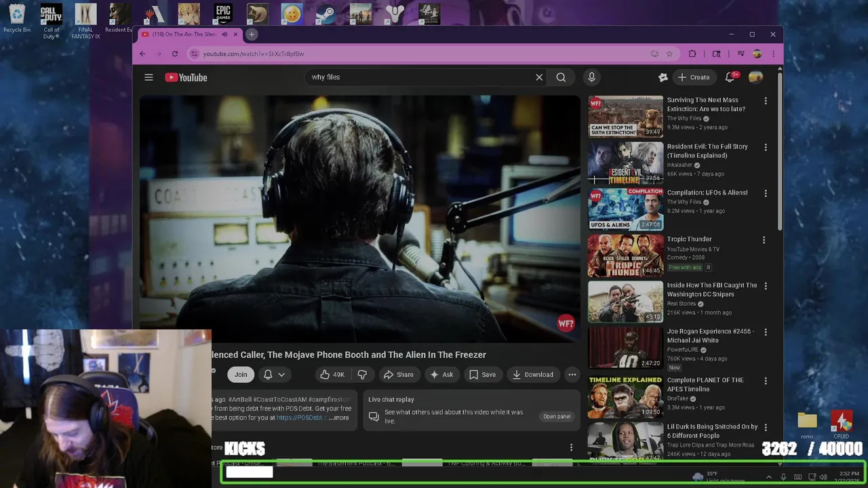The height and width of the screenshot is (488, 868).
Task: Open the 'roms' folder on the desktop
Action: [x=807, y=425]
